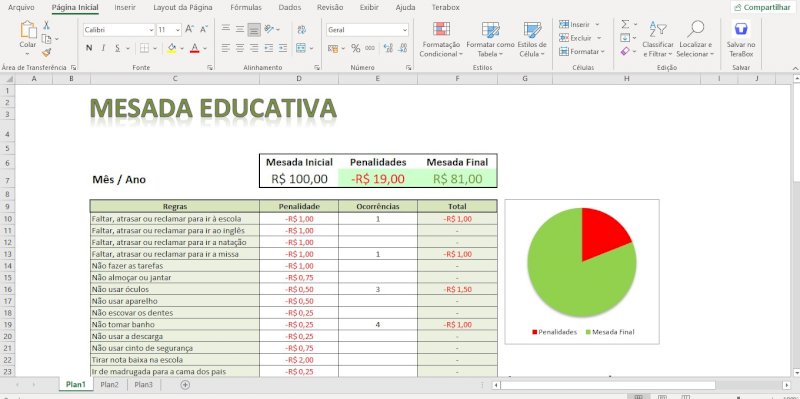This screenshot has width=800, height=399.
Task: Click the Copiar icon
Action: click(46, 39)
